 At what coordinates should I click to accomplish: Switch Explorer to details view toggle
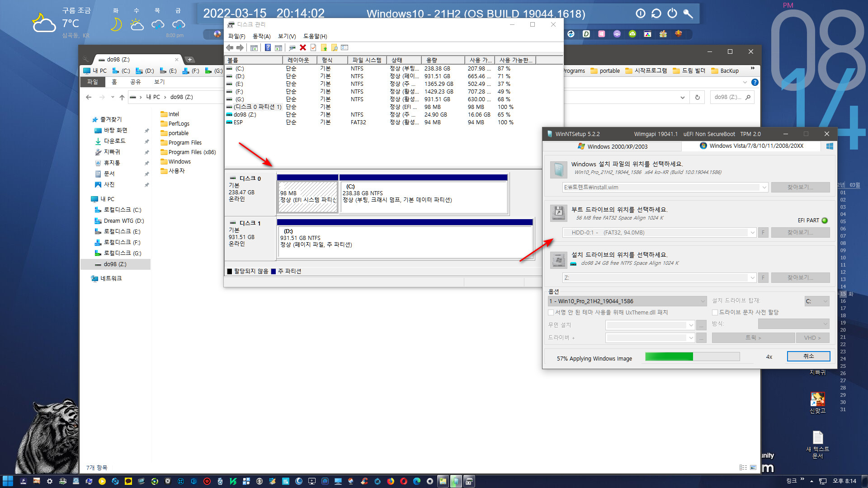tap(743, 468)
